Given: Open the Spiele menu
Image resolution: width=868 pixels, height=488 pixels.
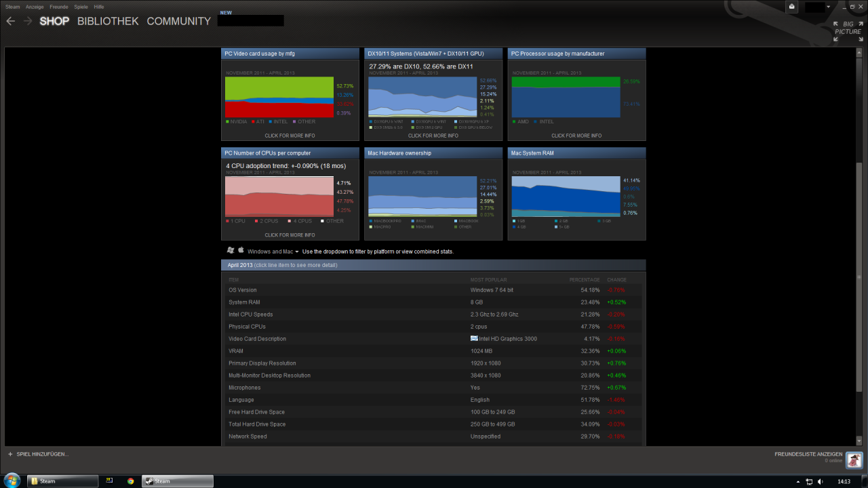Looking at the screenshot, I should pyautogui.click(x=81, y=6).
